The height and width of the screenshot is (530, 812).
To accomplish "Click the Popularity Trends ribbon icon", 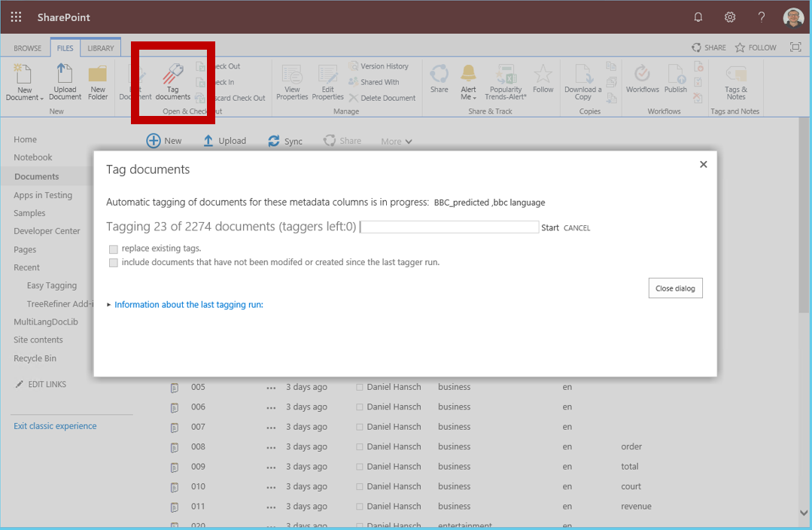I will click(x=506, y=75).
